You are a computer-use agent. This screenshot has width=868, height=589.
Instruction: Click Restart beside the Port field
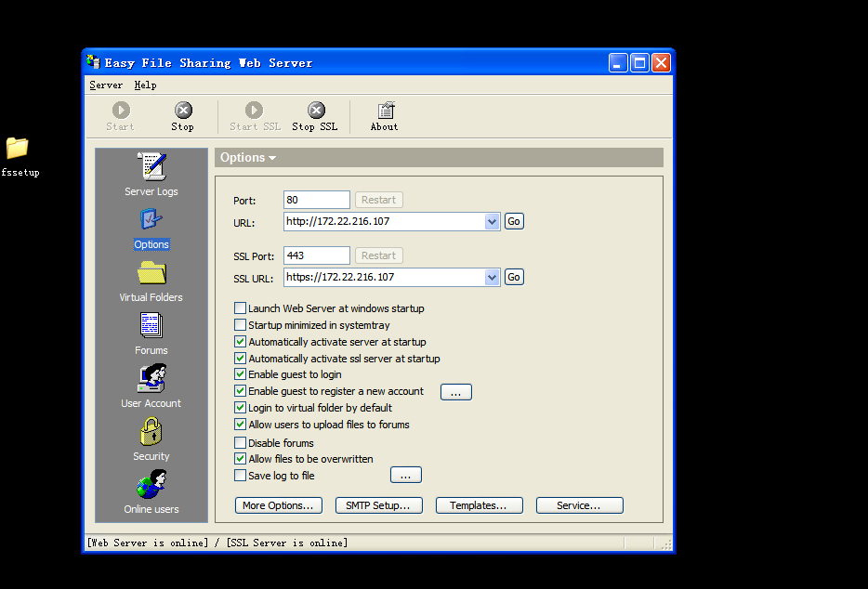[x=378, y=200]
